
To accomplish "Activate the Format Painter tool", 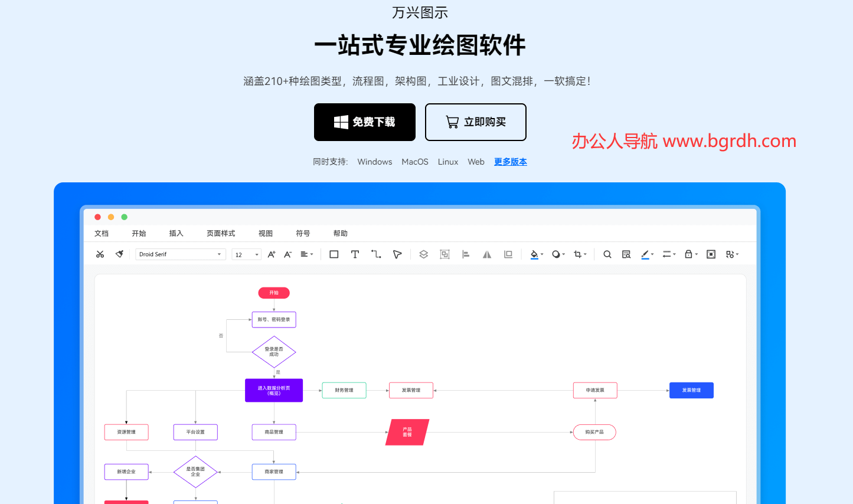I will pyautogui.click(x=120, y=254).
